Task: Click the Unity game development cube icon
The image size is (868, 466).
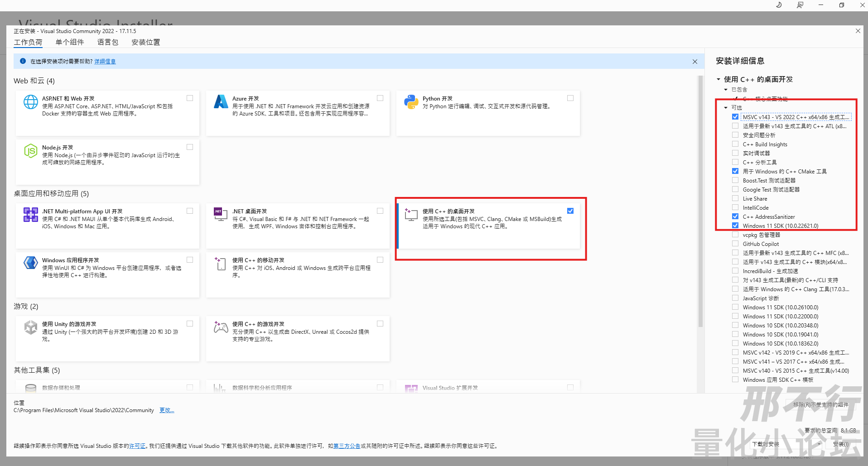Action: [30, 327]
